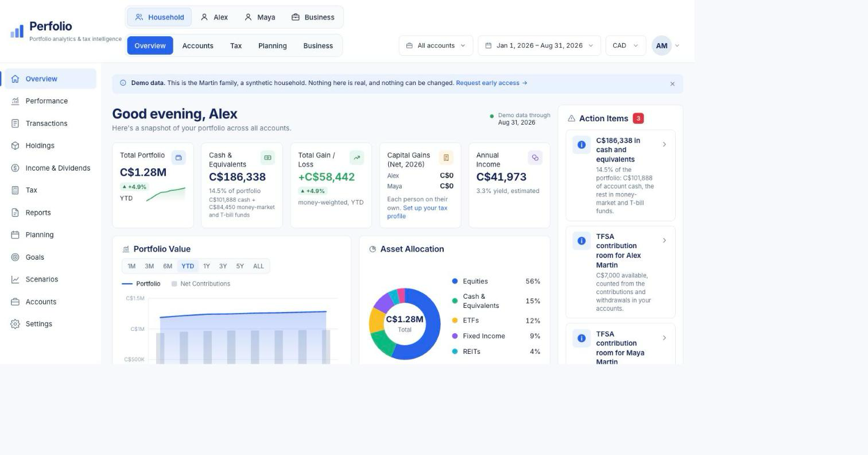
Task: Switch to the Tax top tab
Action: [236, 45]
